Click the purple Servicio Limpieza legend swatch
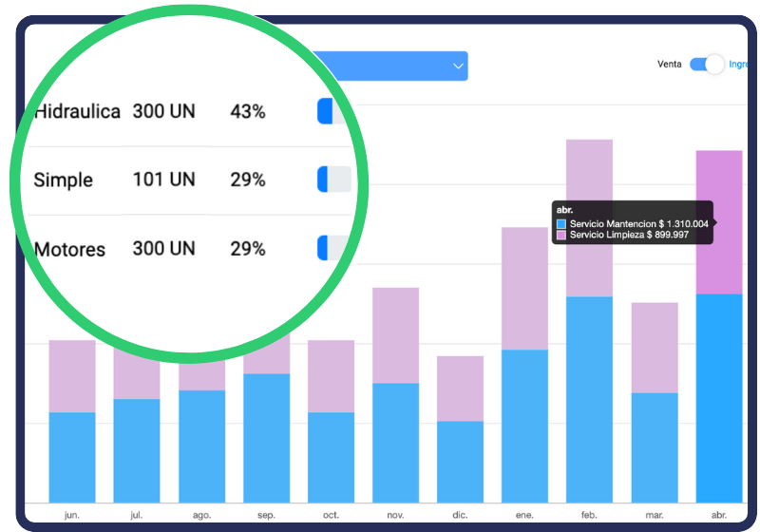This screenshot has width=760, height=532. click(x=561, y=235)
